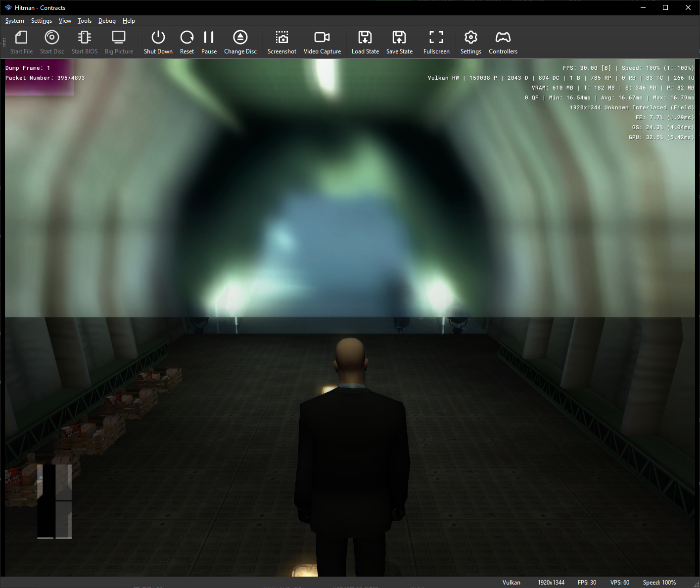700x588 pixels.
Task: Click the PCSX2 icon in title bar
Action: (8, 7)
